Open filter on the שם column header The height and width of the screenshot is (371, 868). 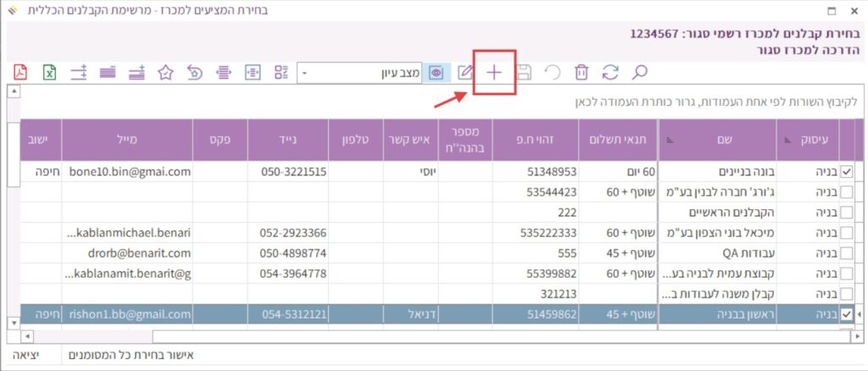tap(667, 139)
